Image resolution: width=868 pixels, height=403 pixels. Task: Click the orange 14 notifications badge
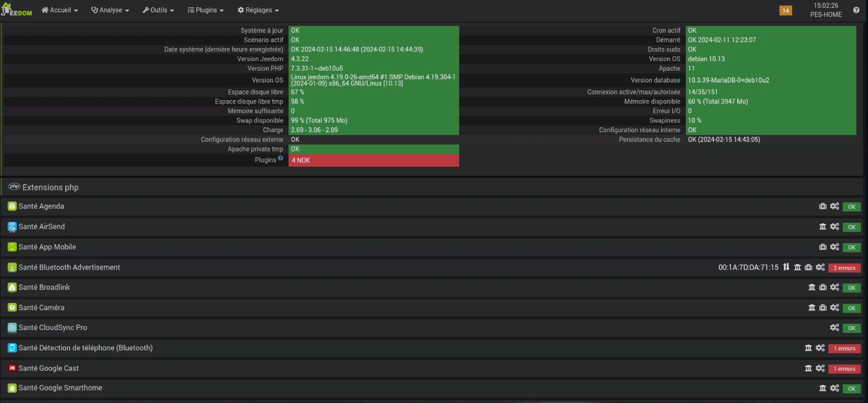pos(785,11)
